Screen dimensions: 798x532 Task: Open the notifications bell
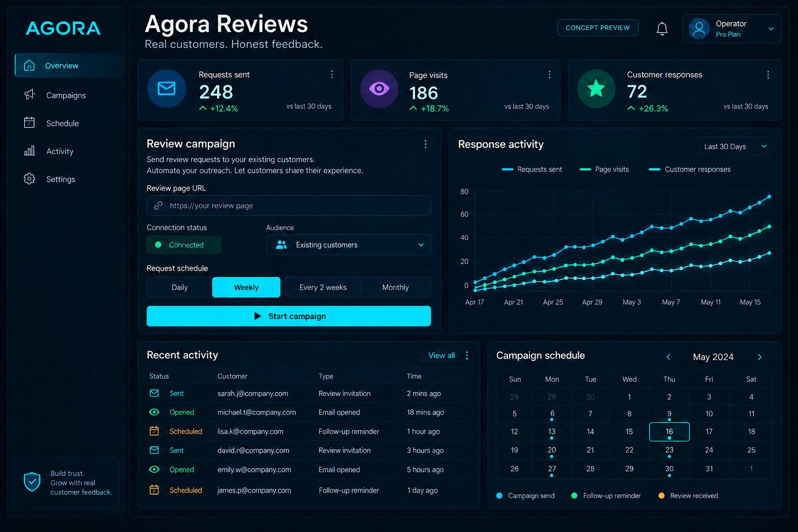662,29
